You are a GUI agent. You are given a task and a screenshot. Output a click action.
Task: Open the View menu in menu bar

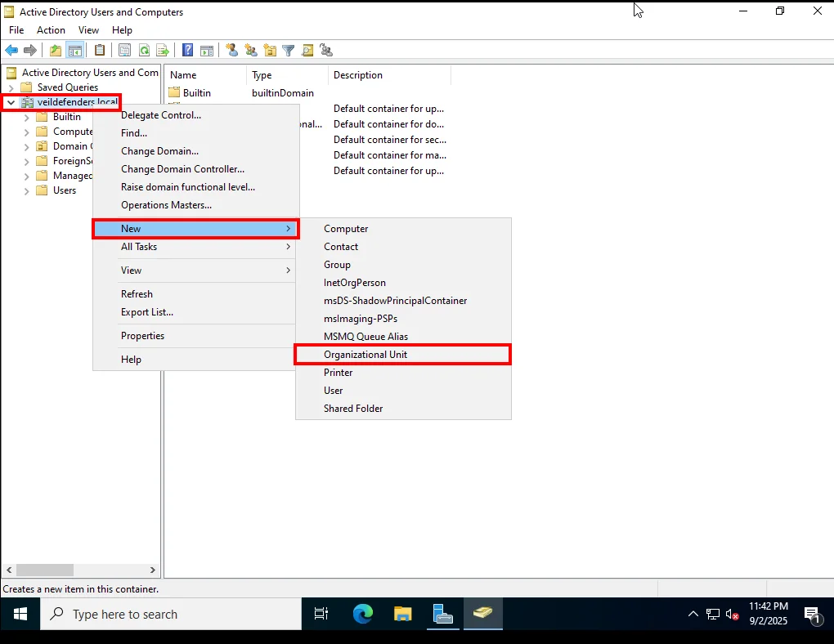pyautogui.click(x=88, y=30)
